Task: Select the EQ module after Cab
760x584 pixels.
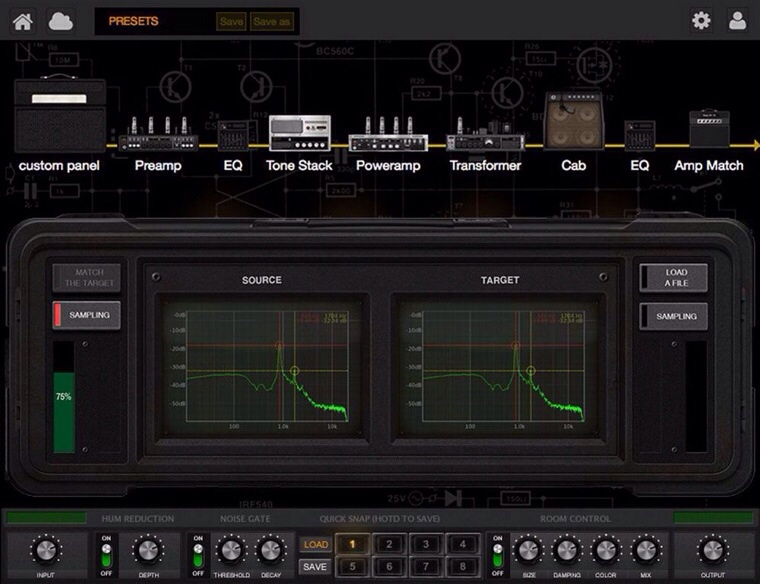Action: click(x=640, y=136)
